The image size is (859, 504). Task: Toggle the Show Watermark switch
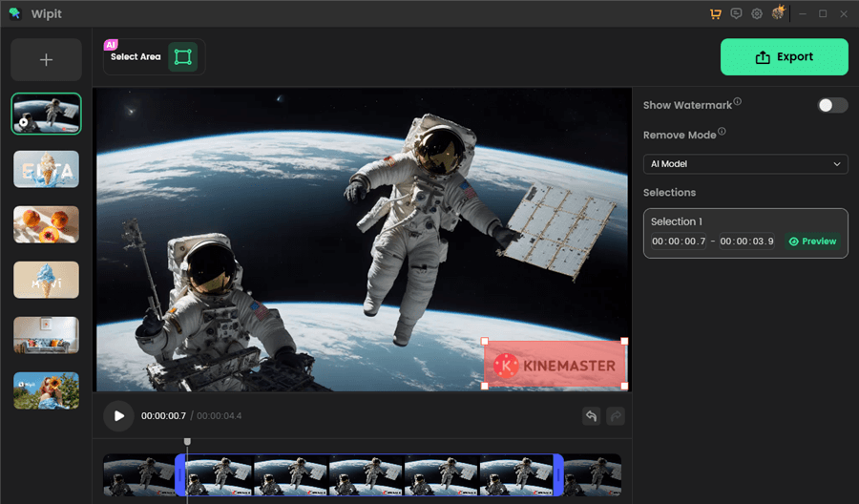(832, 105)
